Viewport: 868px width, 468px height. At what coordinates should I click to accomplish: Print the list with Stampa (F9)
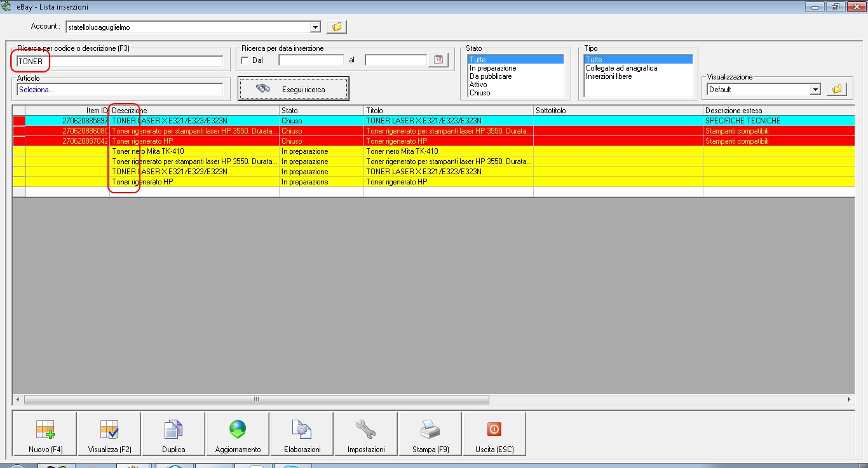pyautogui.click(x=430, y=434)
